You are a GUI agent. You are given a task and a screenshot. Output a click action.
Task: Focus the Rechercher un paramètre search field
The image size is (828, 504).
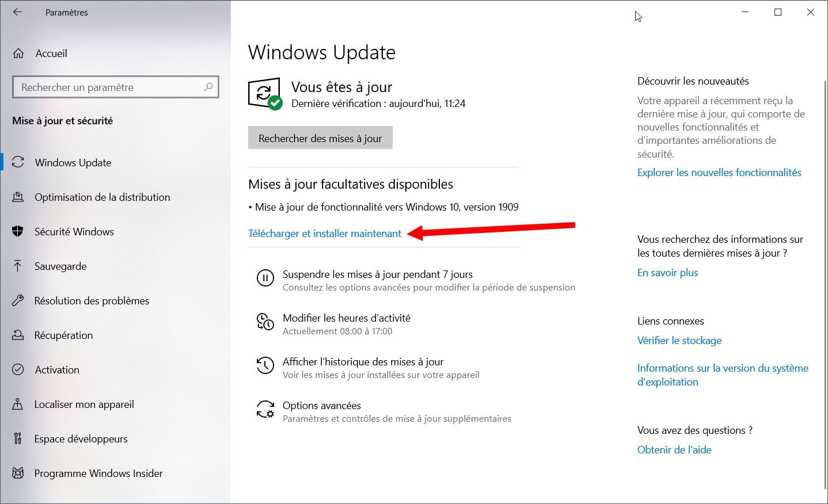(115, 87)
